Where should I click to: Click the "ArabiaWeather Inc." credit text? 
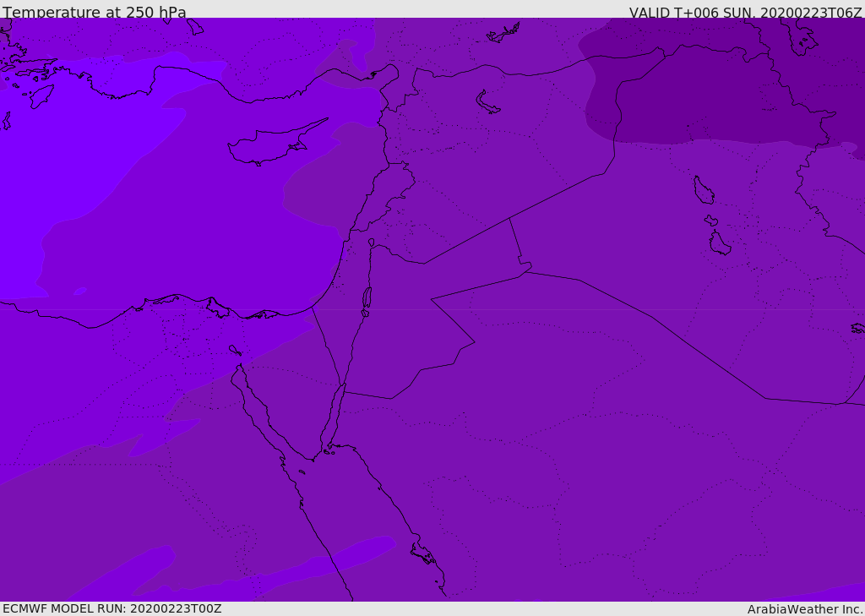(805, 609)
